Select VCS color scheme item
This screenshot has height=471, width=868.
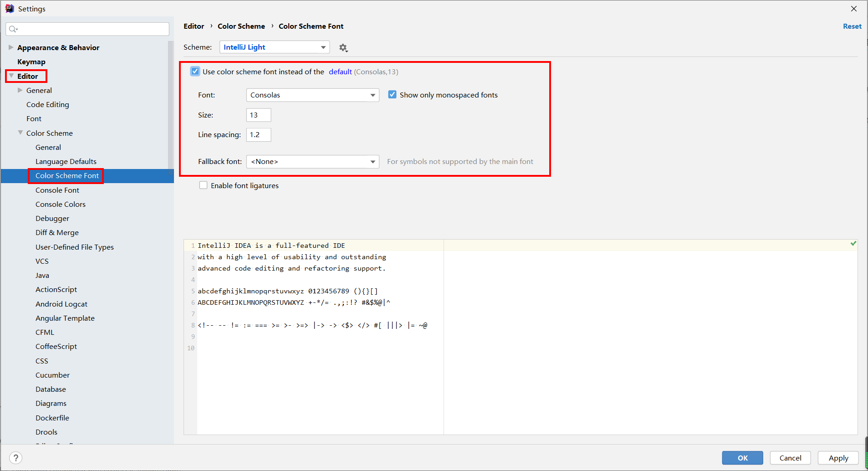(x=42, y=261)
